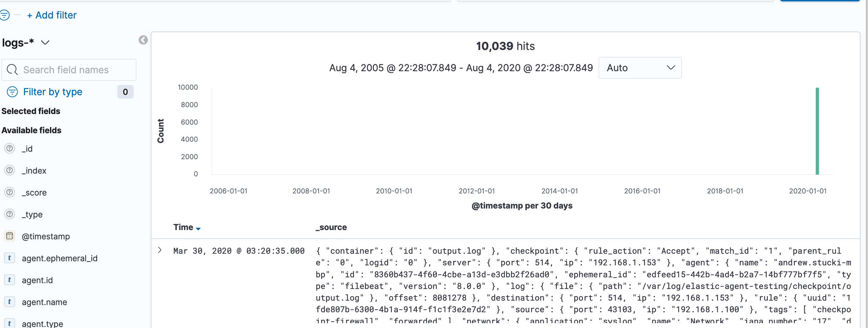The image size is (868, 328).
Task: Click the filter icon left of Add filter
Action: (4, 15)
